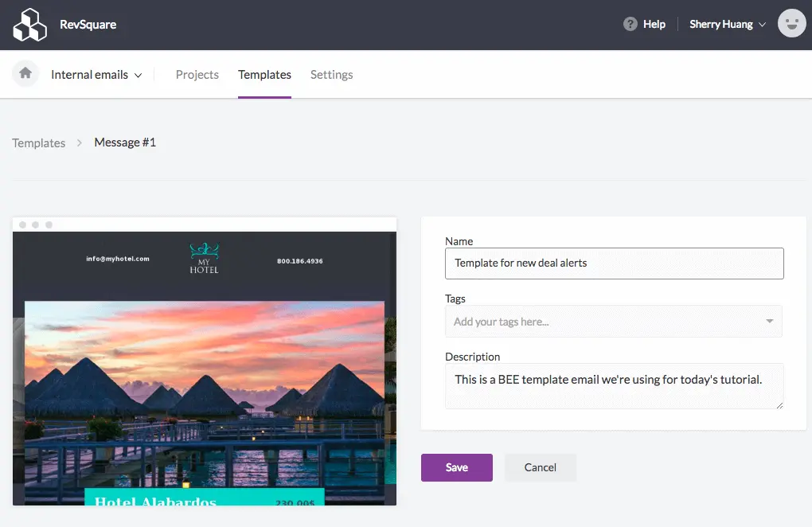Open Help via the question mark icon

(628, 24)
